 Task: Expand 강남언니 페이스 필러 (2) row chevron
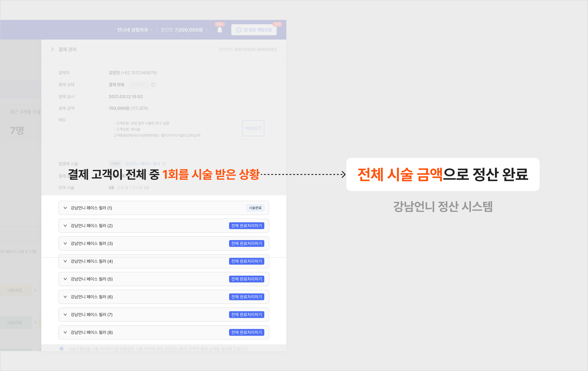click(x=65, y=226)
